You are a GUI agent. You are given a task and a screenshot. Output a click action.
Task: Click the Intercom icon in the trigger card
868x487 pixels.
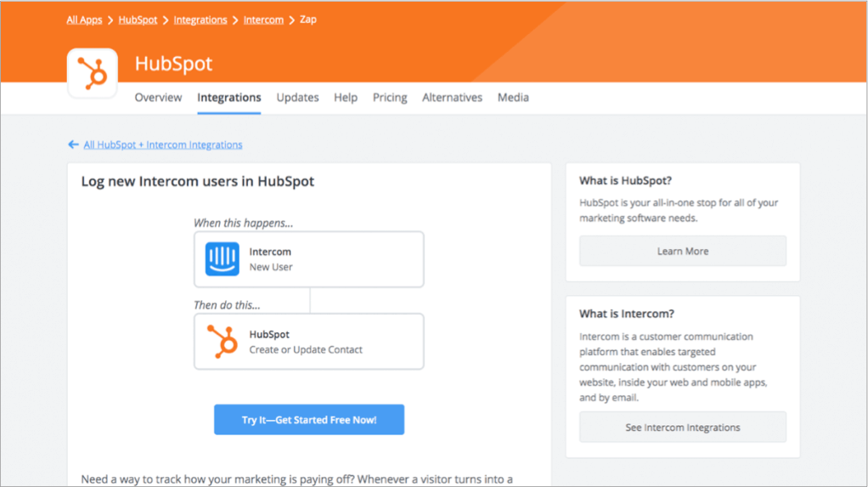click(x=222, y=258)
